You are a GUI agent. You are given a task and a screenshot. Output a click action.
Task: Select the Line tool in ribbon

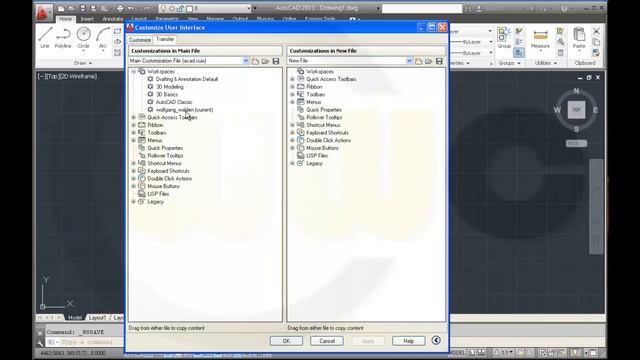coord(45,38)
